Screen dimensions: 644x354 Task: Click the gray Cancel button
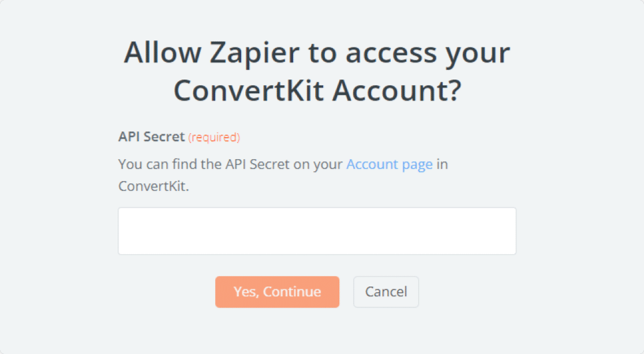click(386, 292)
